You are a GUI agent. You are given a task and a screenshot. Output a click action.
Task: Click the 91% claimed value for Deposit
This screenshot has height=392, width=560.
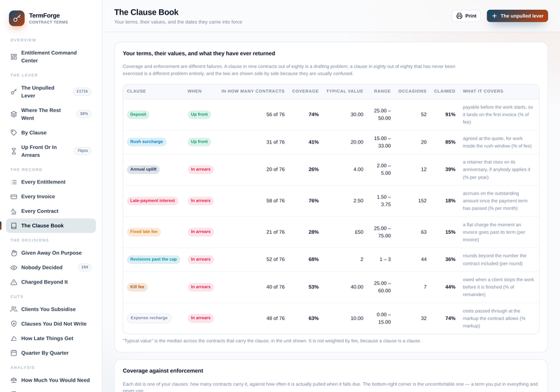(x=450, y=115)
